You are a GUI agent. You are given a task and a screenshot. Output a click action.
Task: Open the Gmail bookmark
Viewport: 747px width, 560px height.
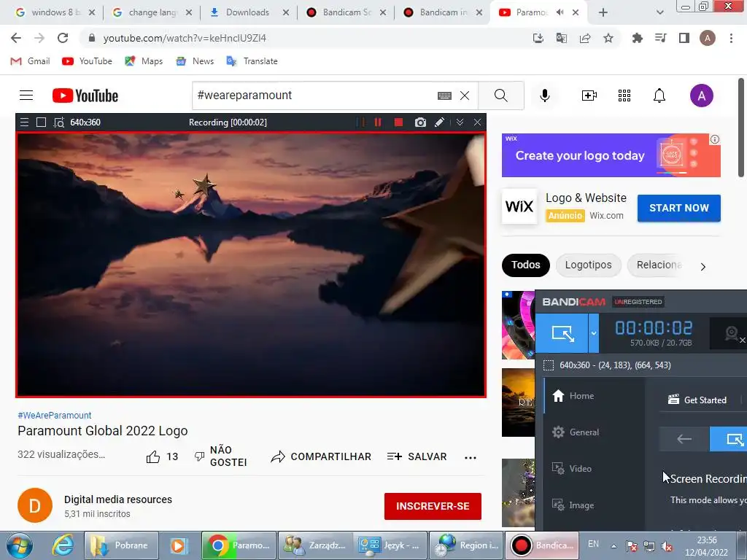coord(30,61)
